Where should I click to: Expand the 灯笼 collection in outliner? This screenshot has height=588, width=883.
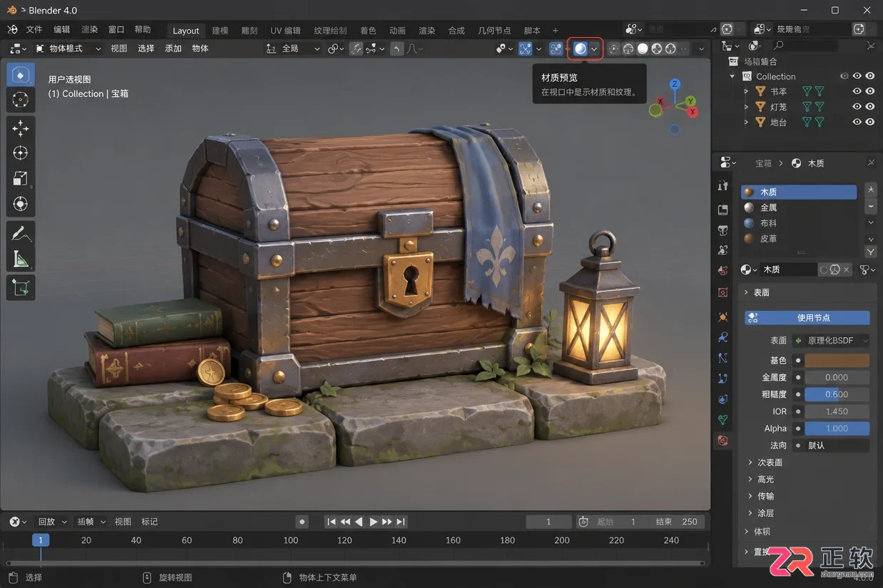746,107
